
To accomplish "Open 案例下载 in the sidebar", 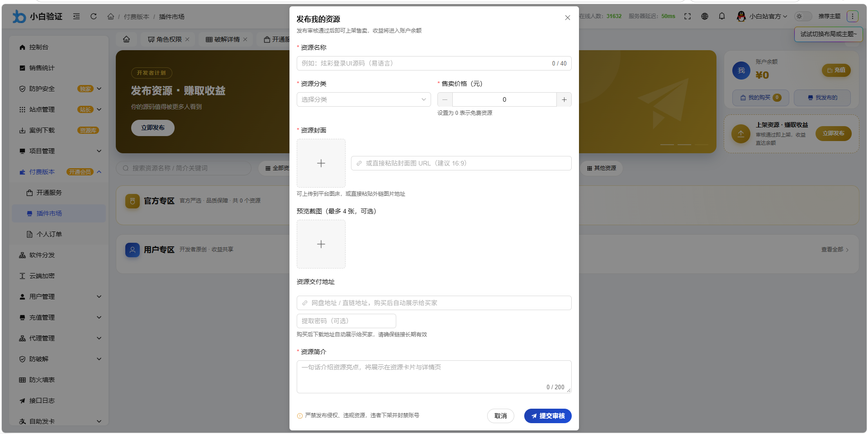I will coord(59,130).
